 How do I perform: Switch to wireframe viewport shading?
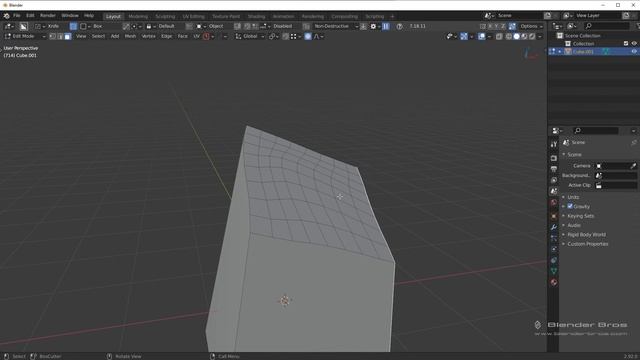pyautogui.click(x=509, y=36)
